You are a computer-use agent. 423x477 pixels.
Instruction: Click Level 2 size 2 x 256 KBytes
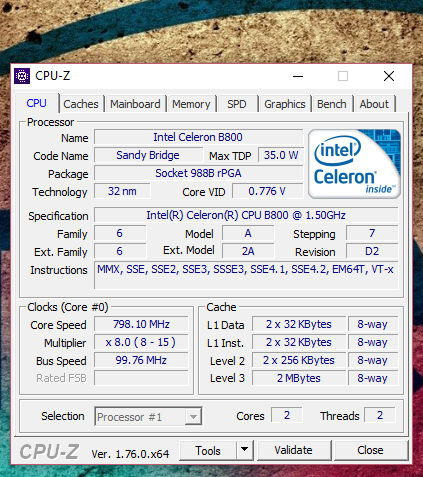[x=299, y=360]
